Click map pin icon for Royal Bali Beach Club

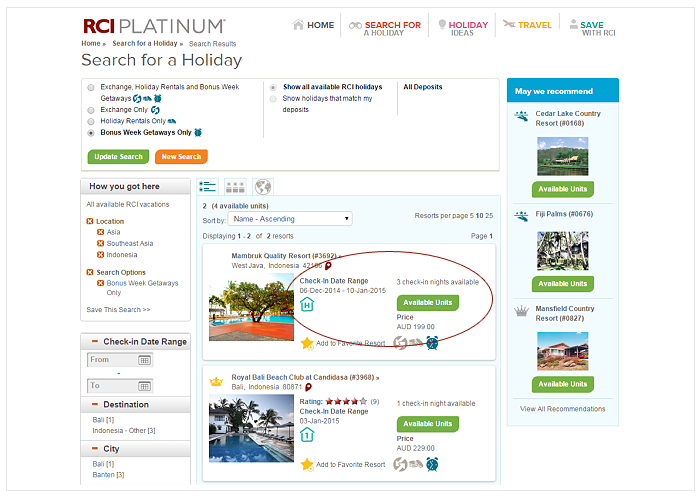[308, 387]
